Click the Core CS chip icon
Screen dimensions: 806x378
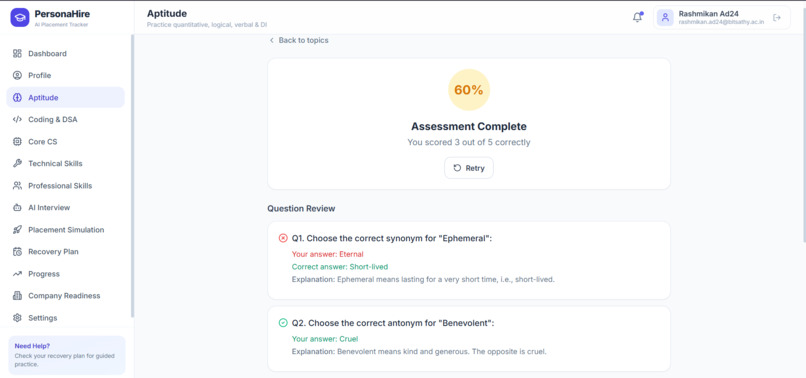pos(17,141)
